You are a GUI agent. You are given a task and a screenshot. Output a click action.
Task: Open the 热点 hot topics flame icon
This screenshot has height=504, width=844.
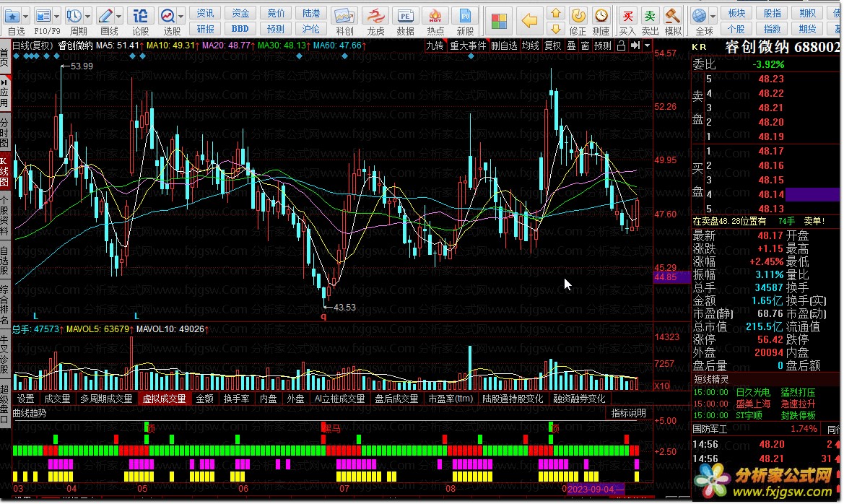pyautogui.click(x=435, y=16)
